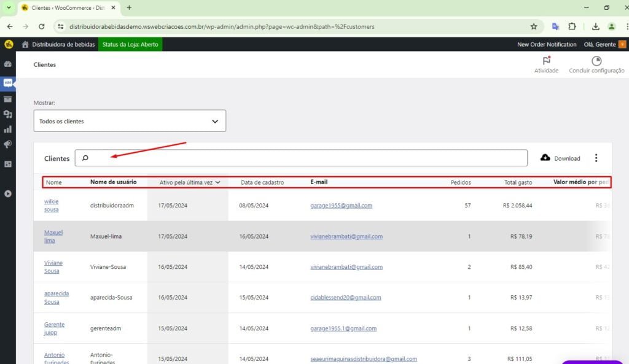
Task: Click the Clientes search input field
Action: pyautogui.click(x=307, y=158)
